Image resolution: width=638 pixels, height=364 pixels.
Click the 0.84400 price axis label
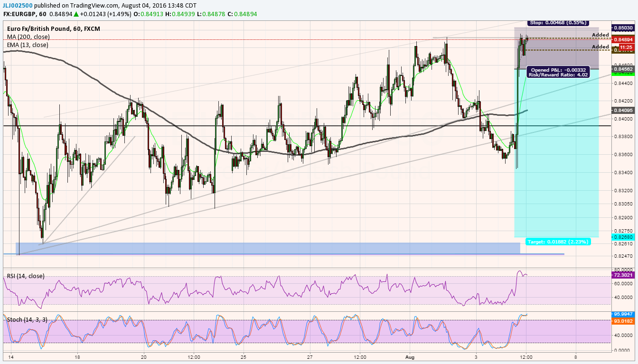click(622, 83)
